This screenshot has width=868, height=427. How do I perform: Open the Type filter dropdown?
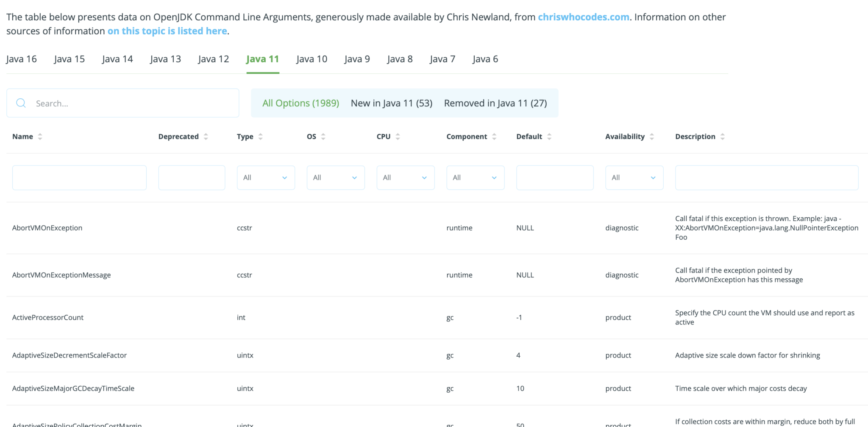(266, 177)
